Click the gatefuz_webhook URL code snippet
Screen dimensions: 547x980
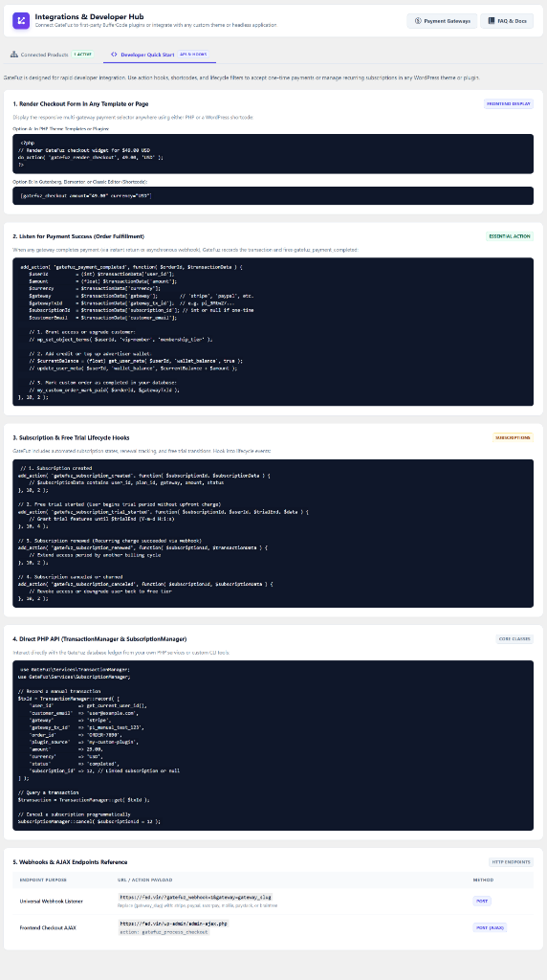pyautogui.click(x=195, y=897)
